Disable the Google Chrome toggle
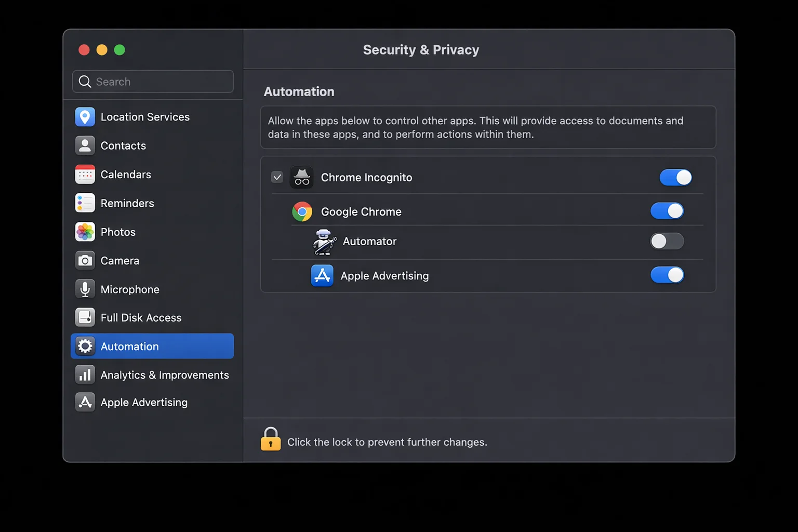The height and width of the screenshot is (532, 798). (667, 211)
